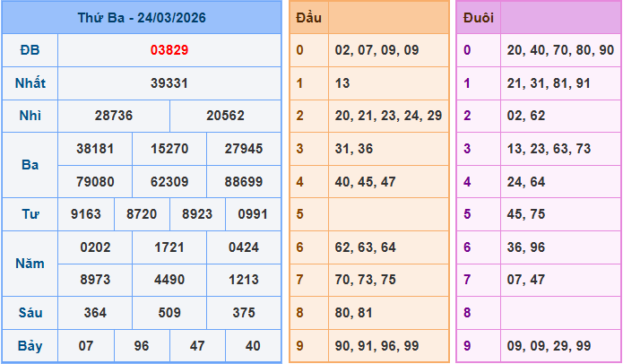This screenshot has width=623, height=364.
Task: Click the 'Bảy' row label
Action: (x=30, y=346)
